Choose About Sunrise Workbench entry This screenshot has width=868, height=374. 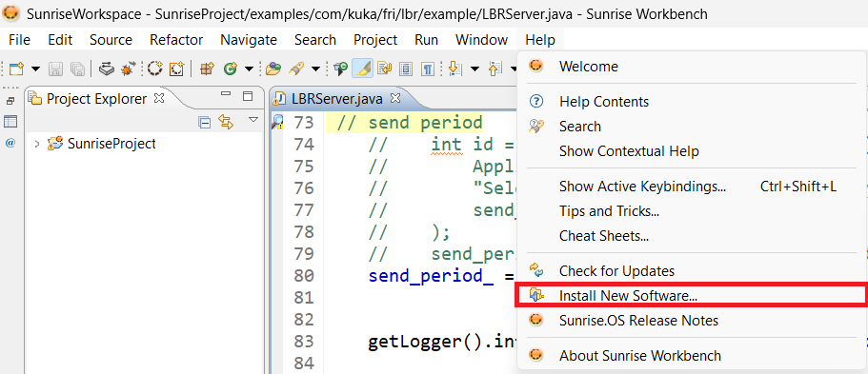click(x=692, y=355)
